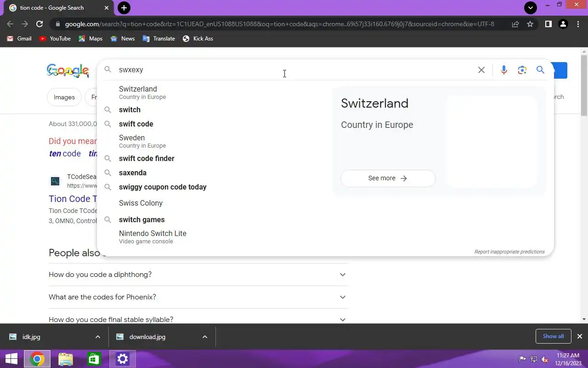The height and width of the screenshot is (368, 588).
Task: Go forward in browser history
Action: (x=25, y=24)
